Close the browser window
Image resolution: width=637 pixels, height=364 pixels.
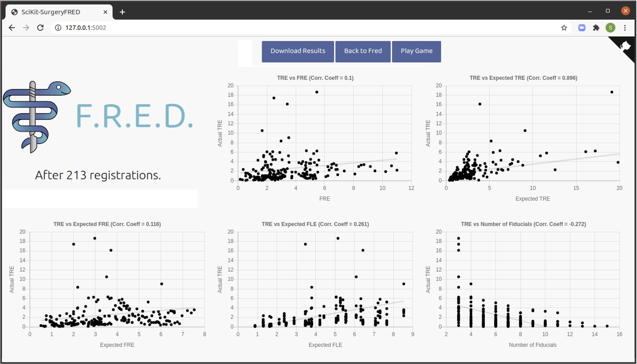click(x=625, y=11)
